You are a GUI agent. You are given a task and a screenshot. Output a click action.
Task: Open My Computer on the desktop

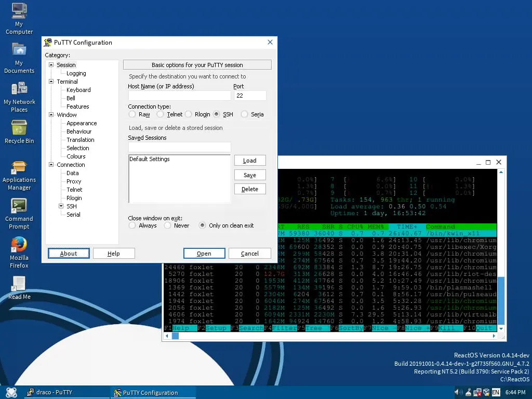[19, 11]
